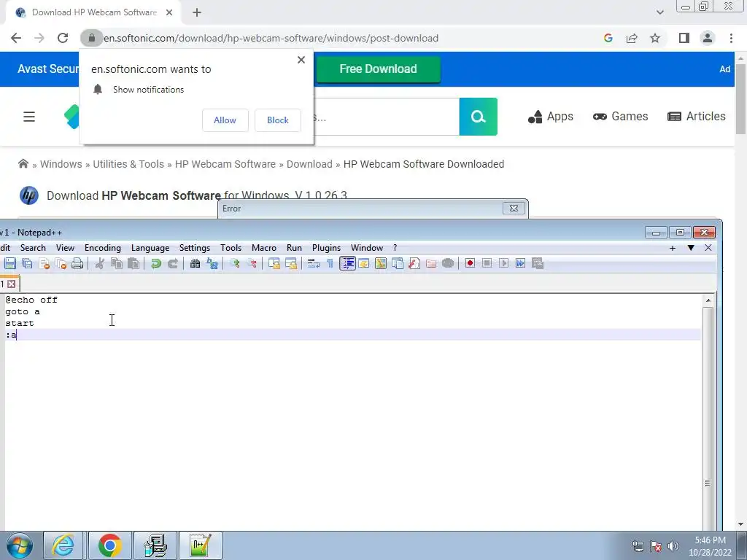Click Chrome address bar URL
This screenshot has width=747, height=560.
[271, 38]
